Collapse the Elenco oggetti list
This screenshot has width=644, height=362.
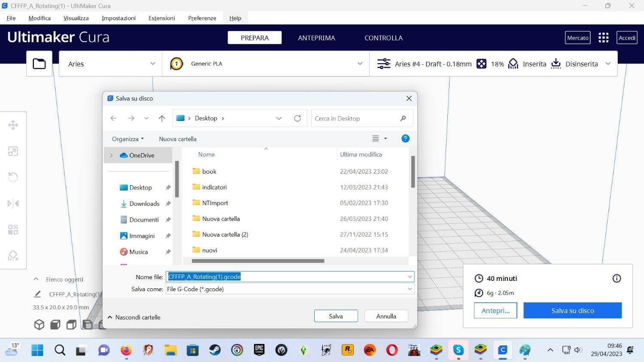pos(36,279)
